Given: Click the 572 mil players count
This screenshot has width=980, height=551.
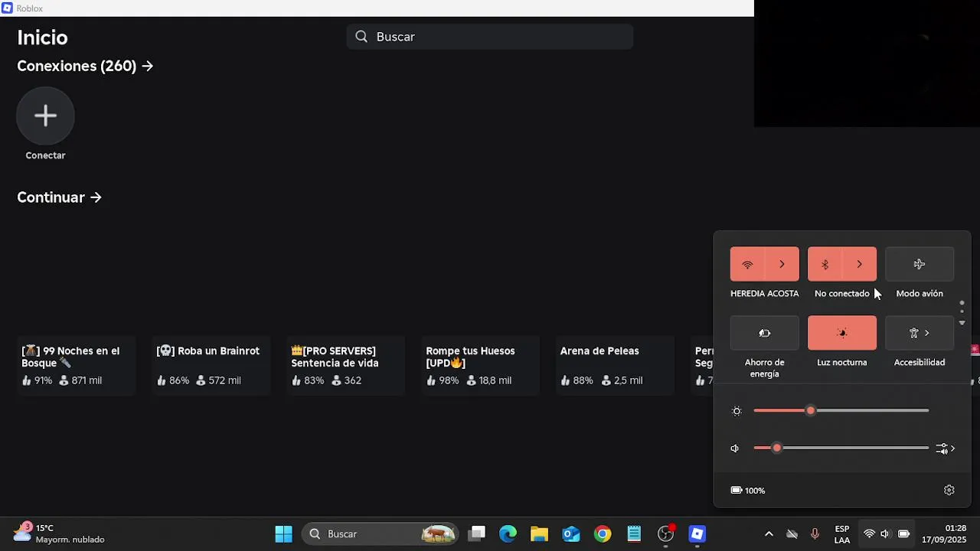Looking at the screenshot, I should tap(219, 380).
